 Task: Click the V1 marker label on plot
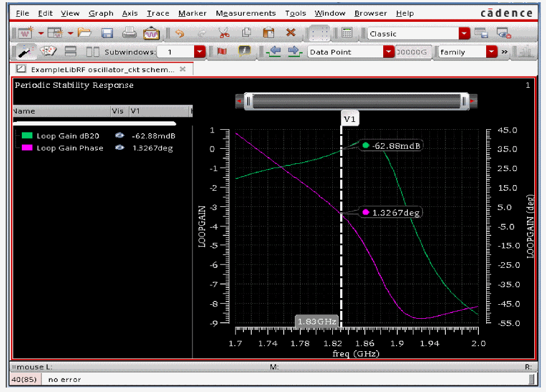click(x=350, y=119)
